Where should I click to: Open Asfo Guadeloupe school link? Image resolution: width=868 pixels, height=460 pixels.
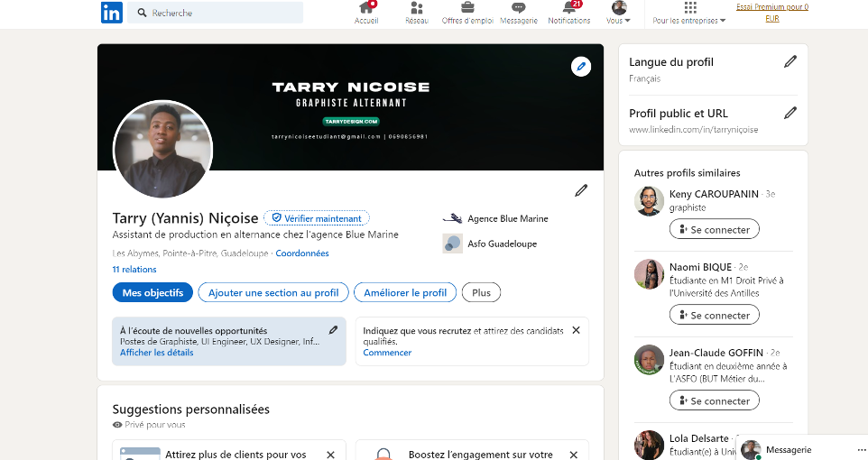pos(502,244)
